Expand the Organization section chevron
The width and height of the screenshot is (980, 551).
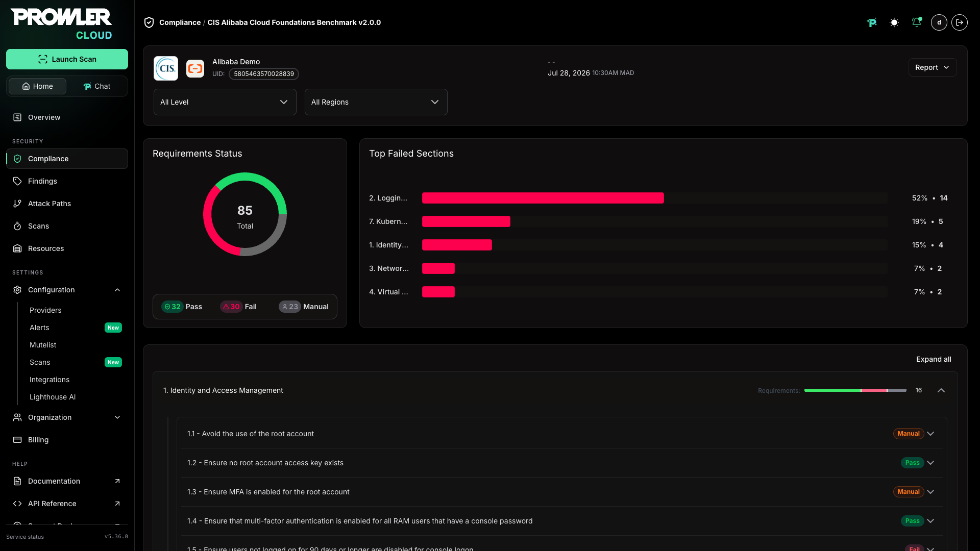point(117,417)
